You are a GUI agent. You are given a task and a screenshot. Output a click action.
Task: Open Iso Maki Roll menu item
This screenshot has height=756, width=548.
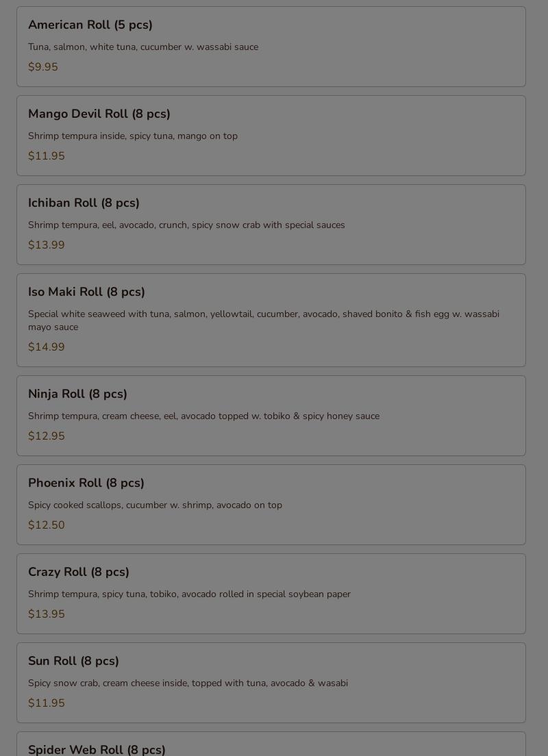(271, 320)
